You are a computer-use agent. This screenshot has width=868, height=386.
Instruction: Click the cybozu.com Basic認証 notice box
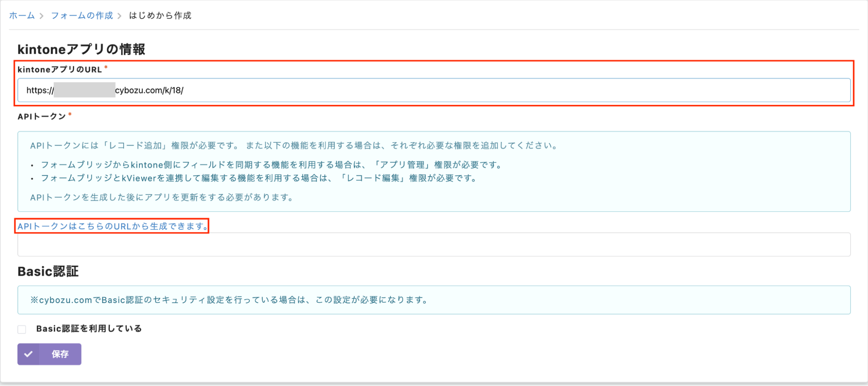(x=433, y=300)
